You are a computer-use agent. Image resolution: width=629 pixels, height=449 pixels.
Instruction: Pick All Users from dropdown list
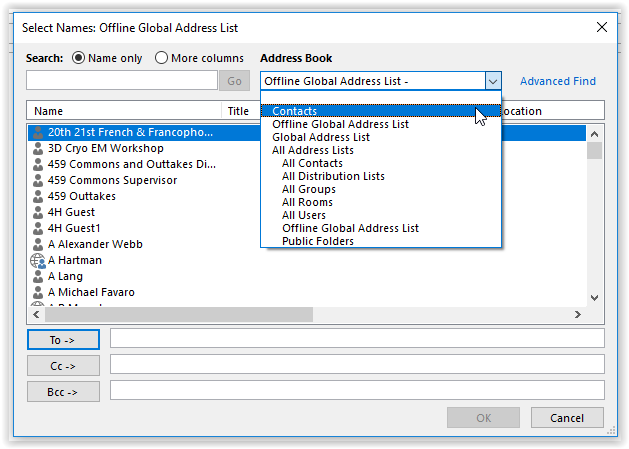click(381, 215)
